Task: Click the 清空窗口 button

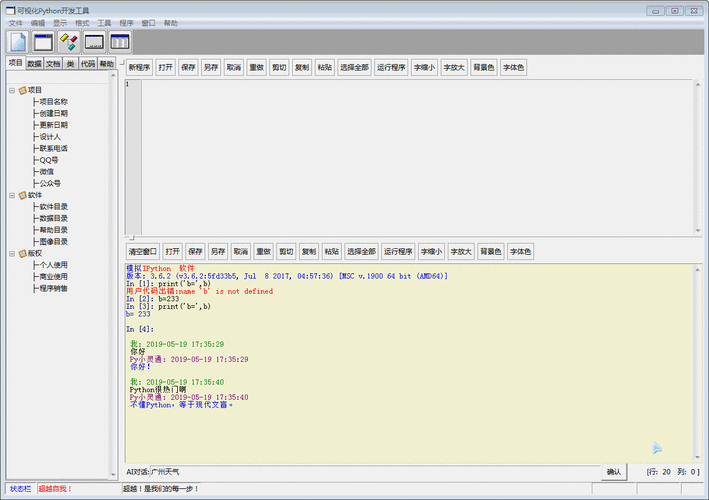Action: click(142, 252)
